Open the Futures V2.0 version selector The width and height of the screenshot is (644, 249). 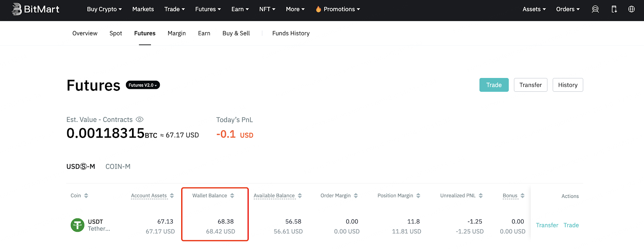point(143,85)
